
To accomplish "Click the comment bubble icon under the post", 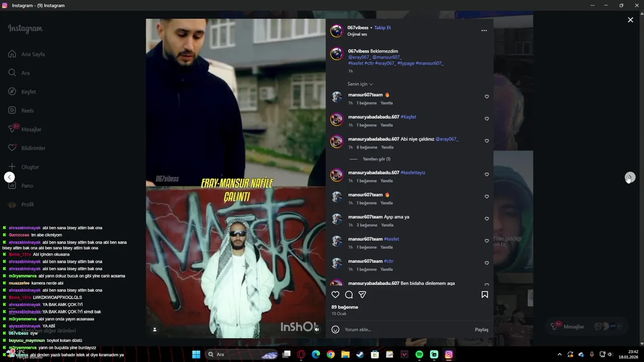I will 349,295.
